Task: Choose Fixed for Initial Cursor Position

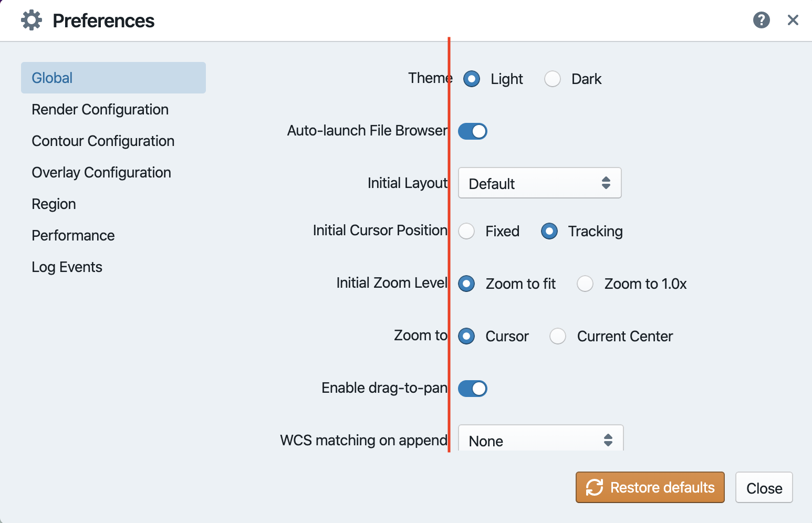Action: tap(466, 231)
